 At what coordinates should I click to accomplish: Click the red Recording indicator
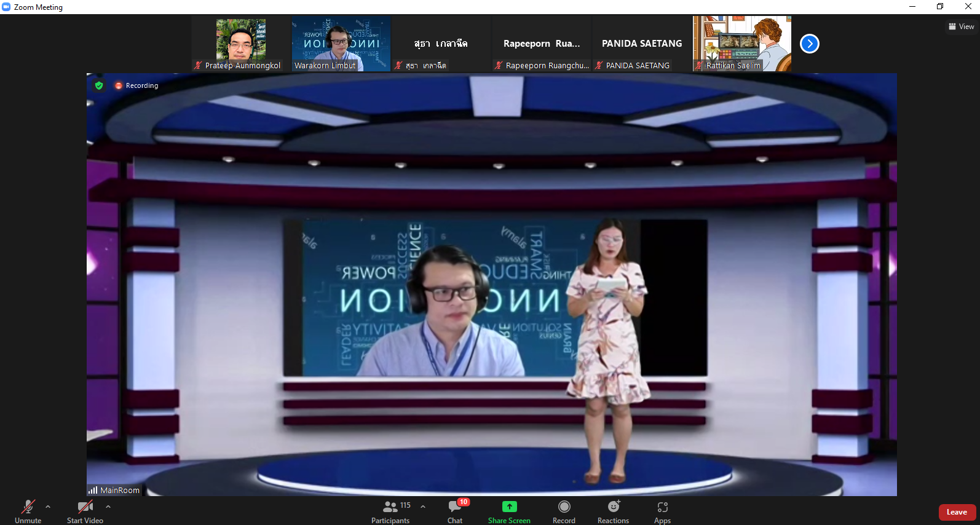click(x=136, y=85)
